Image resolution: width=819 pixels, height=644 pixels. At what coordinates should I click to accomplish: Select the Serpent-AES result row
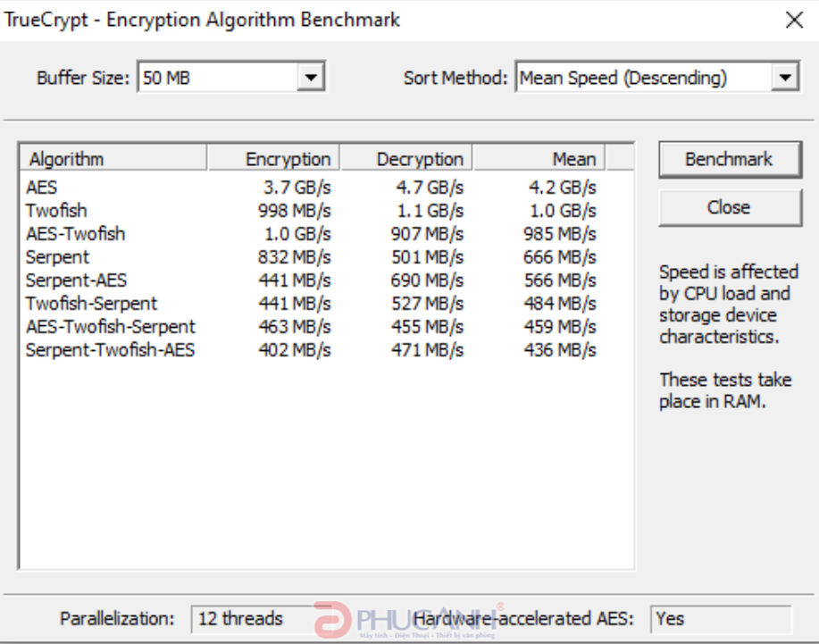click(312, 280)
